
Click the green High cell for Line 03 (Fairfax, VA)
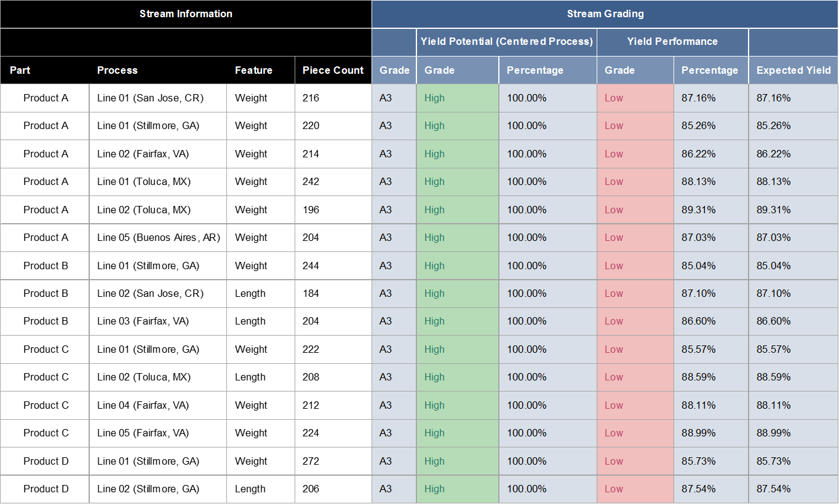[x=457, y=321]
